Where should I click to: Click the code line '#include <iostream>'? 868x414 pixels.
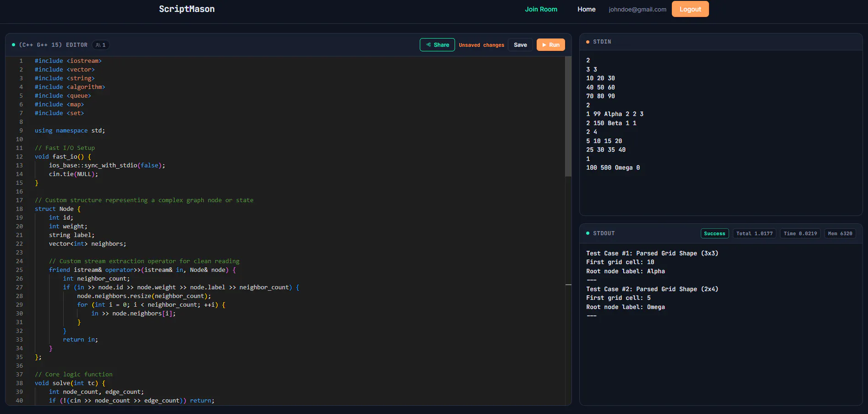pos(68,61)
